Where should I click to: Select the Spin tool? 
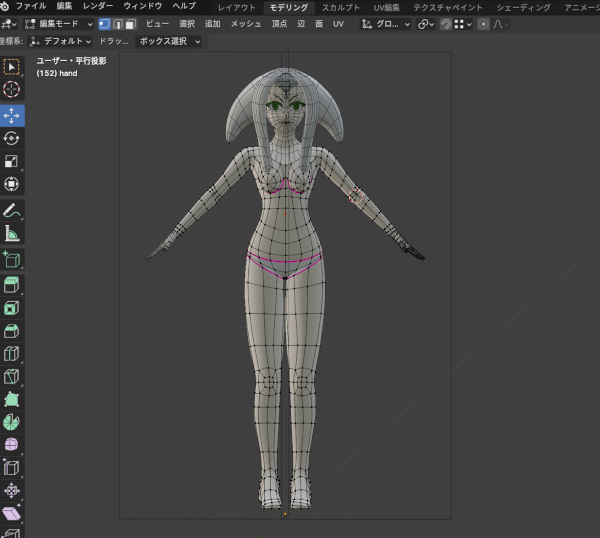point(11,422)
